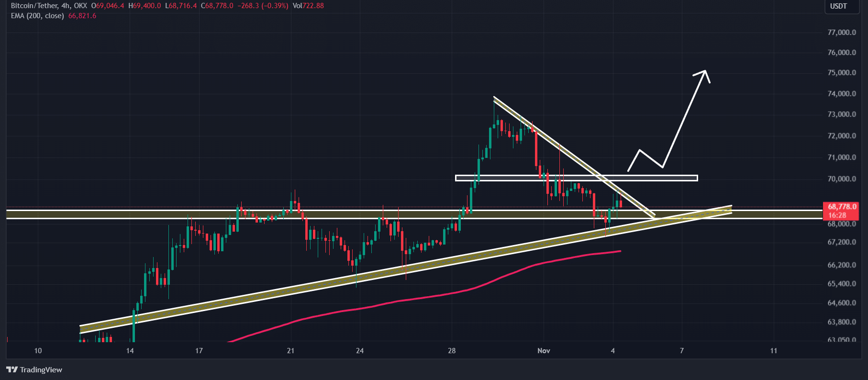Click the 72,000.0 price axis label
Viewport: 868px width, 380px height.
point(842,136)
